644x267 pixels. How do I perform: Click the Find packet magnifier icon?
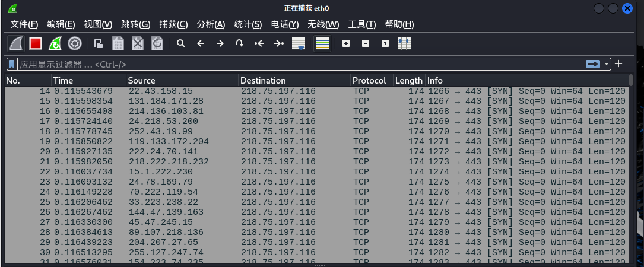[x=181, y=43]
